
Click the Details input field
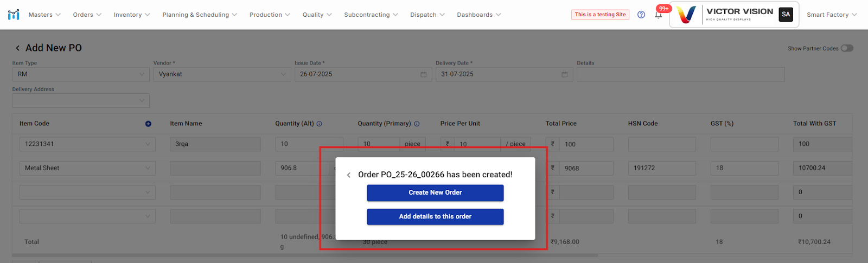pyautogui.click(x=680, y=74)
